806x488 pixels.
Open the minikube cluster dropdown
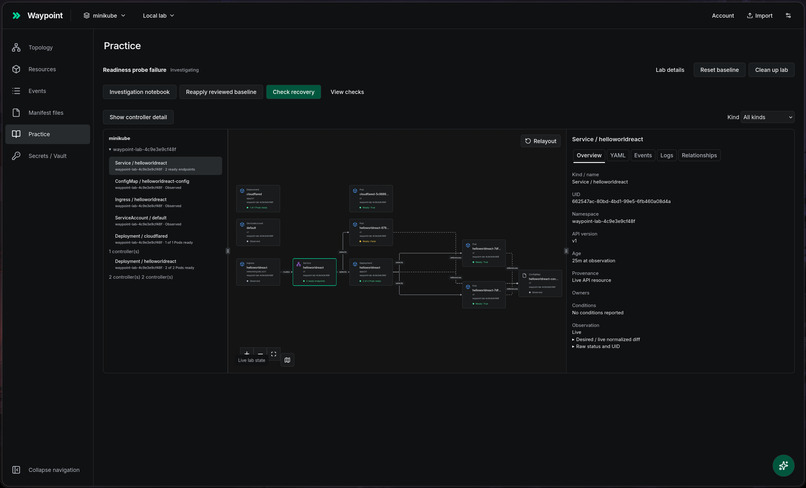click(x=104, y=15)
